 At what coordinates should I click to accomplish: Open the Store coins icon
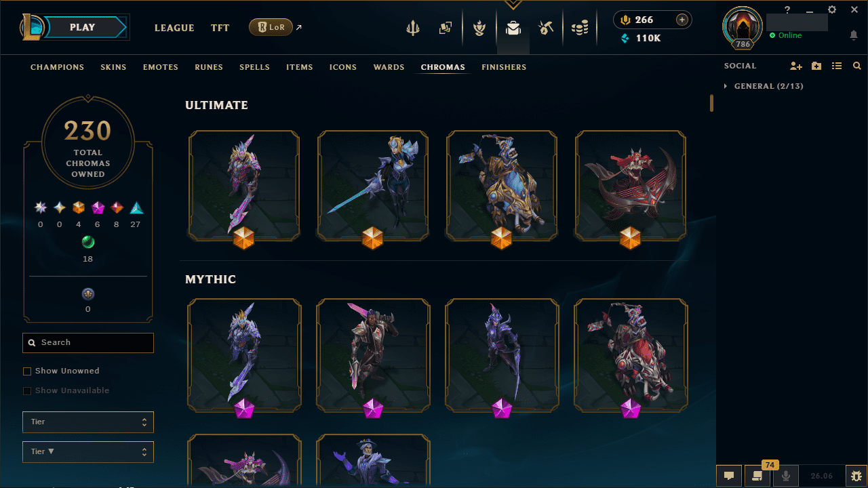click(x=579, y=28)
